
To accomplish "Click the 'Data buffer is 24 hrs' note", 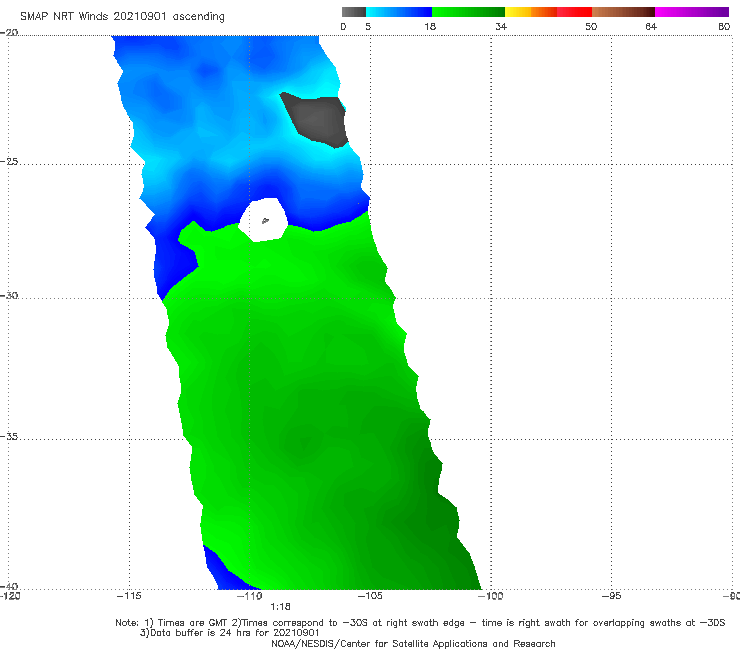I will point(229,633).
